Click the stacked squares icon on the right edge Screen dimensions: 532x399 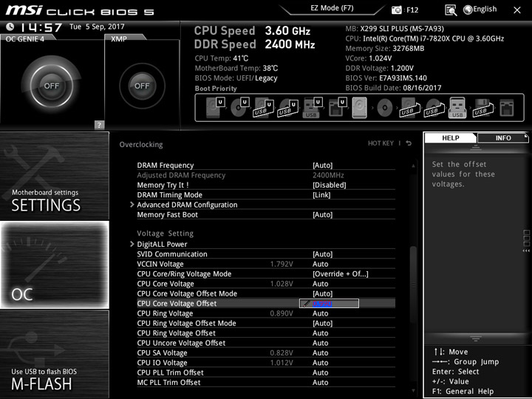[526, 238]
